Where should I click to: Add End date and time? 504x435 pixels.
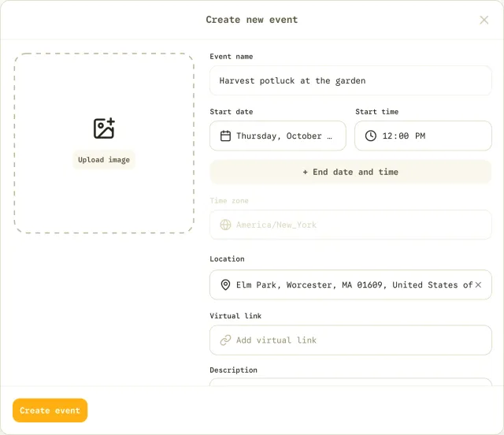click(x=350, y=172)
